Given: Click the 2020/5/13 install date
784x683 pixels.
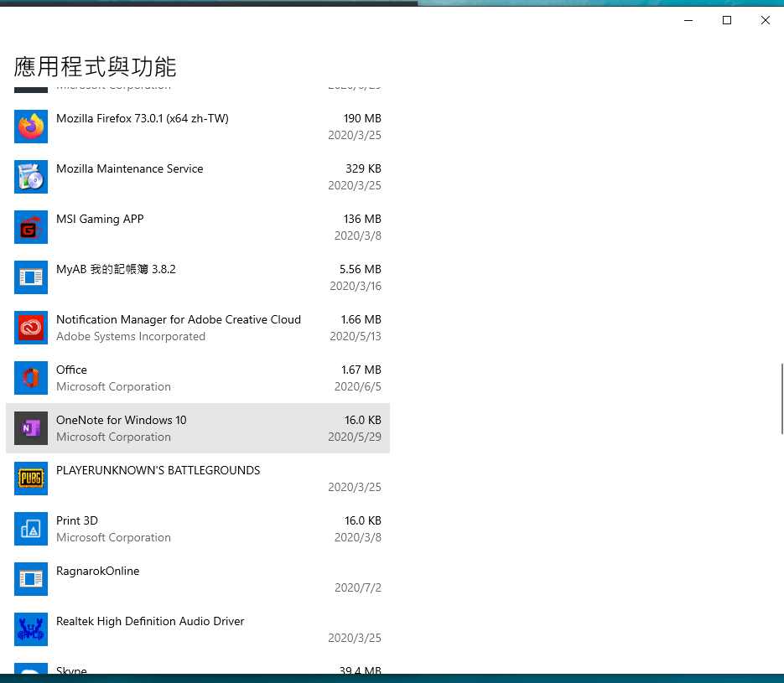Looking at the screenshot, I should pos(356,337).
